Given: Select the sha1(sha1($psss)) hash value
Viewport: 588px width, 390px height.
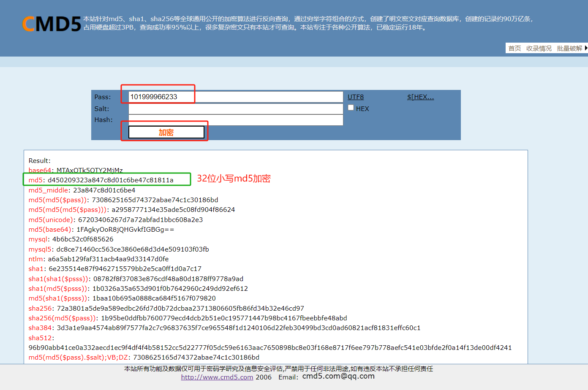Looking at the screenshot, I should pos(169,279).
